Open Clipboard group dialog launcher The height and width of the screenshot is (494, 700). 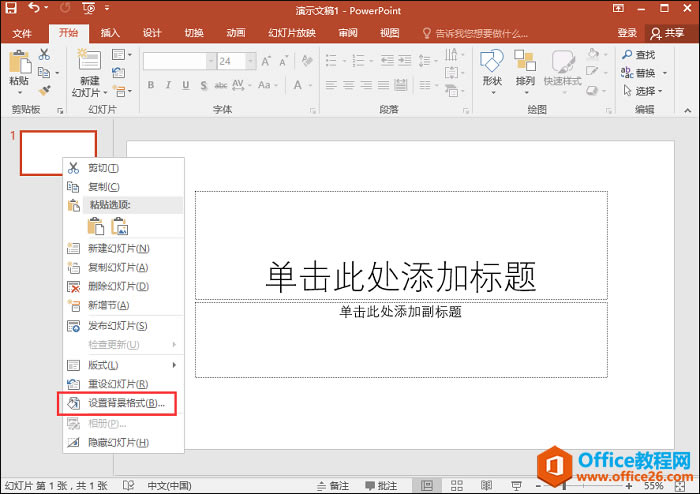[x=60, y=111]
